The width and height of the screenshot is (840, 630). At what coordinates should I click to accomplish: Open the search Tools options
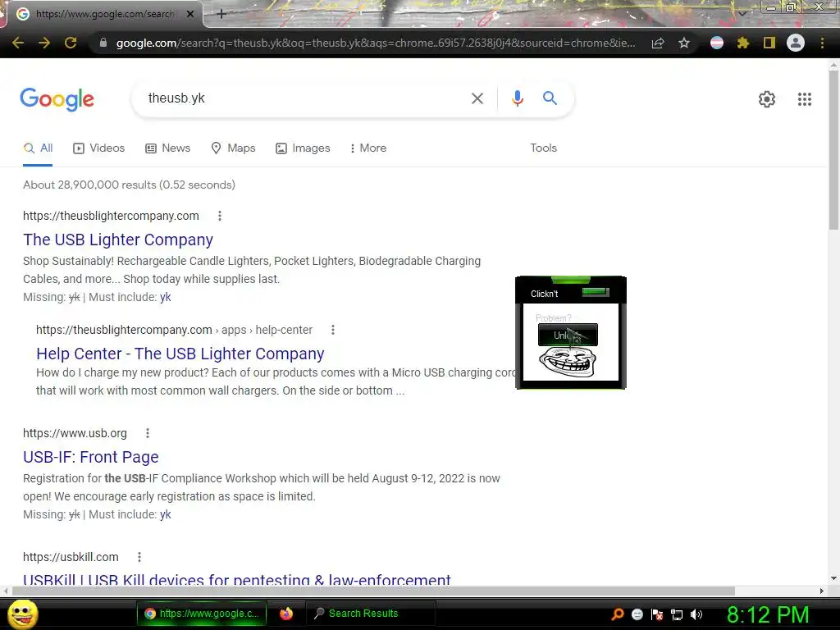point(543,148)
